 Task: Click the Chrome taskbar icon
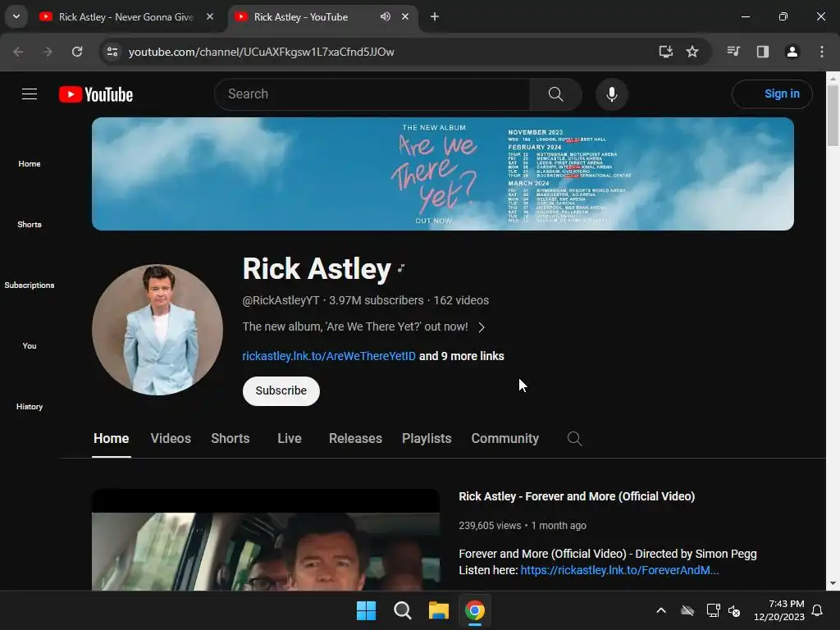click(475, 610)
